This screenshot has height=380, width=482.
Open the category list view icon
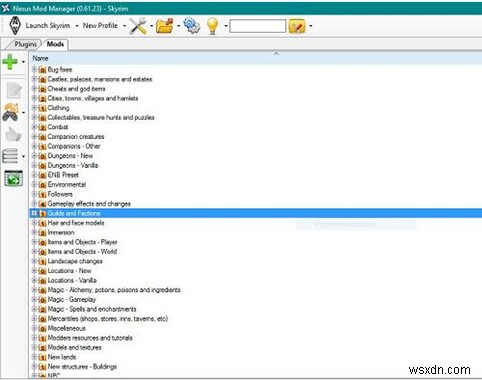point(10,156)
